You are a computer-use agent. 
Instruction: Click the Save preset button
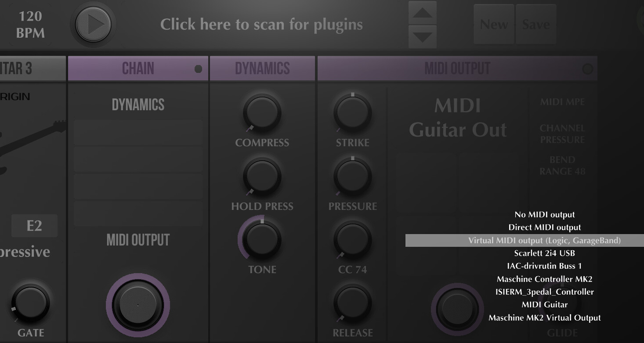coord(535,25)
